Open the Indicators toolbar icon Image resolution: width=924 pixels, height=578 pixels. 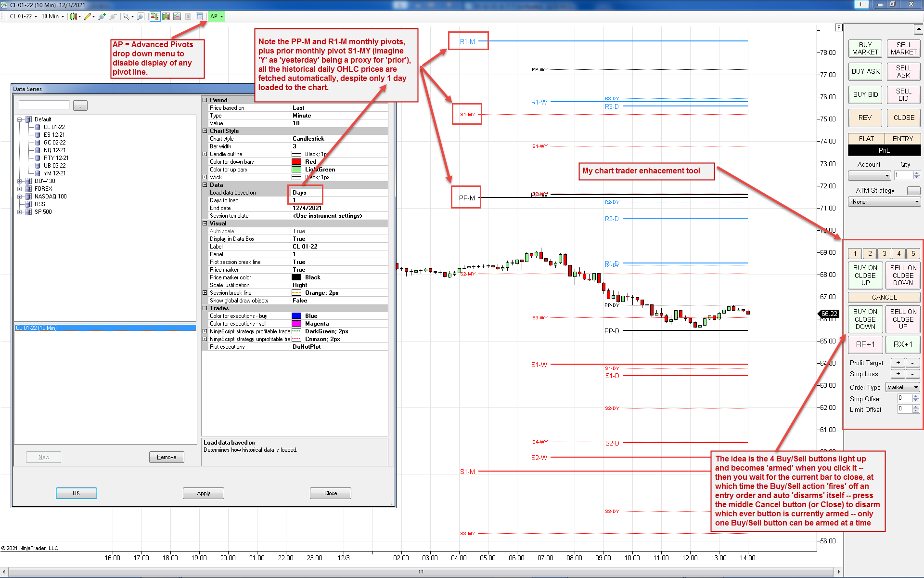pyautogui.click(x=177, y=16)
